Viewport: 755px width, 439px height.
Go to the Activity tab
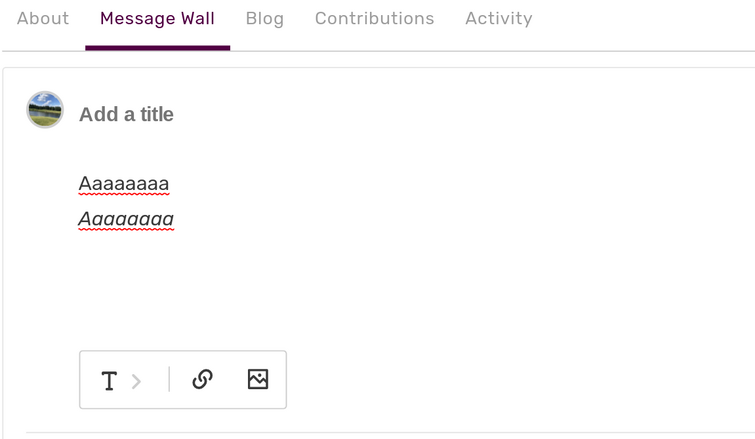(x=499, y=18)
